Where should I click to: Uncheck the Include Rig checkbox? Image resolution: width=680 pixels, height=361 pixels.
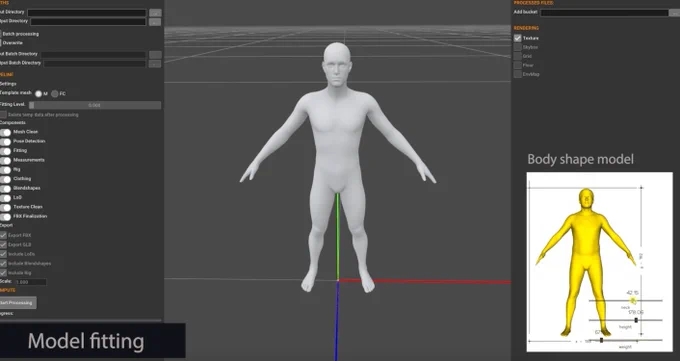coord(3,273)
